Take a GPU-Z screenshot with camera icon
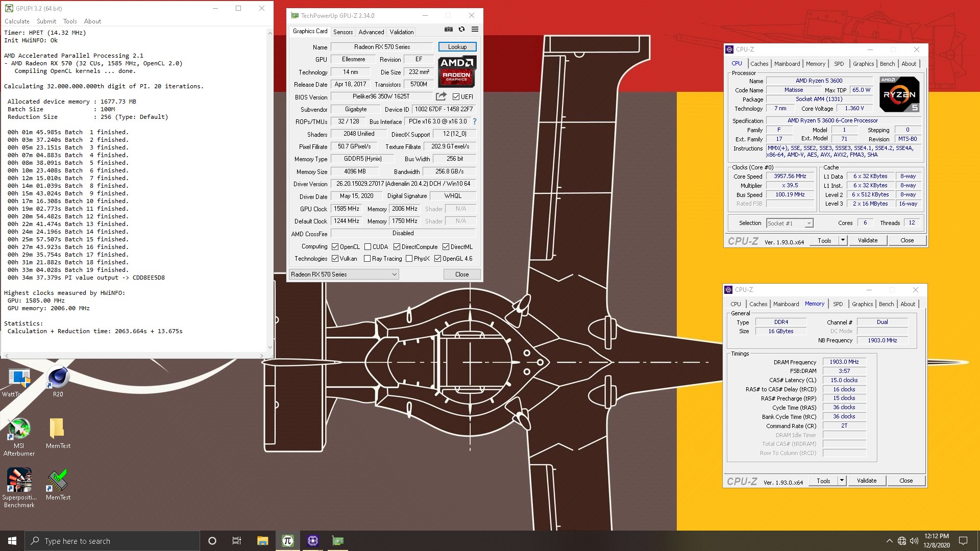Viewport: 980px width, 551px height. point(448,30)
